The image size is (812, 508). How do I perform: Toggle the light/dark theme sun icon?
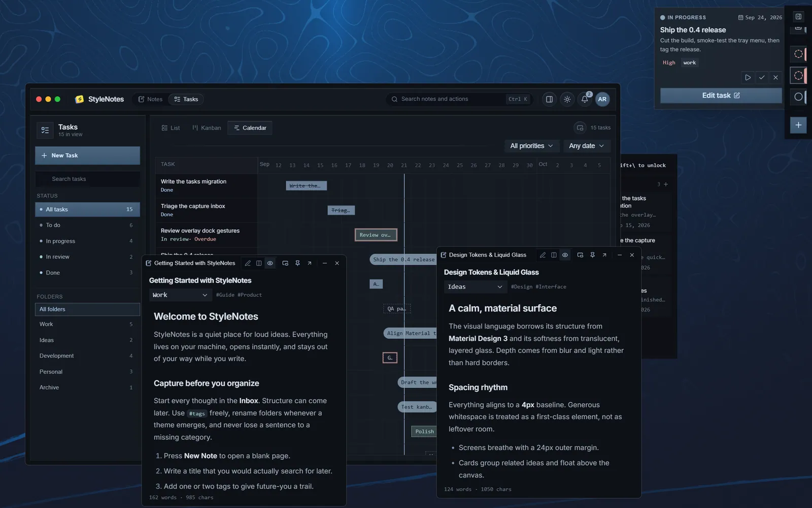tap(567, 99)
